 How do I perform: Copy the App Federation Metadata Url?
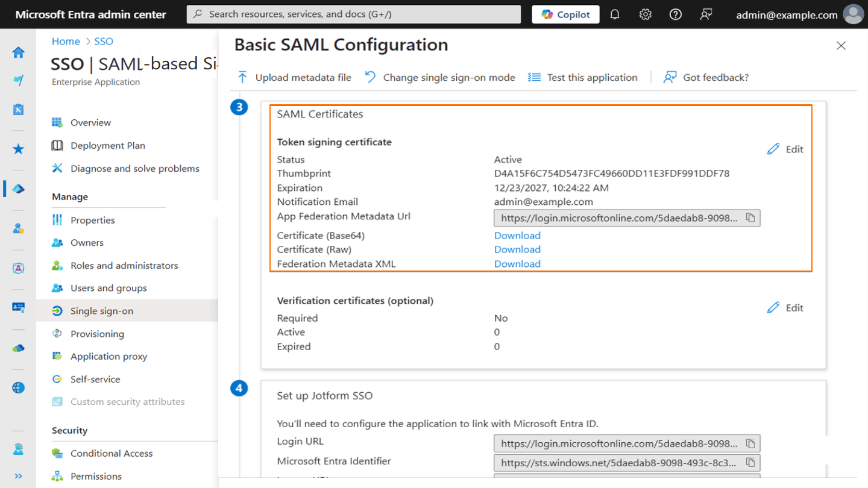(750, 217)
